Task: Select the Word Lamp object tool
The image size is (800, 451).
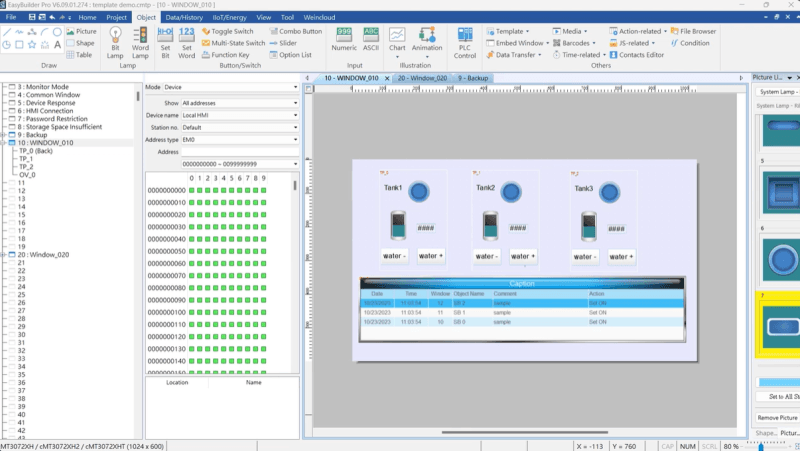Action: point(140,42)
